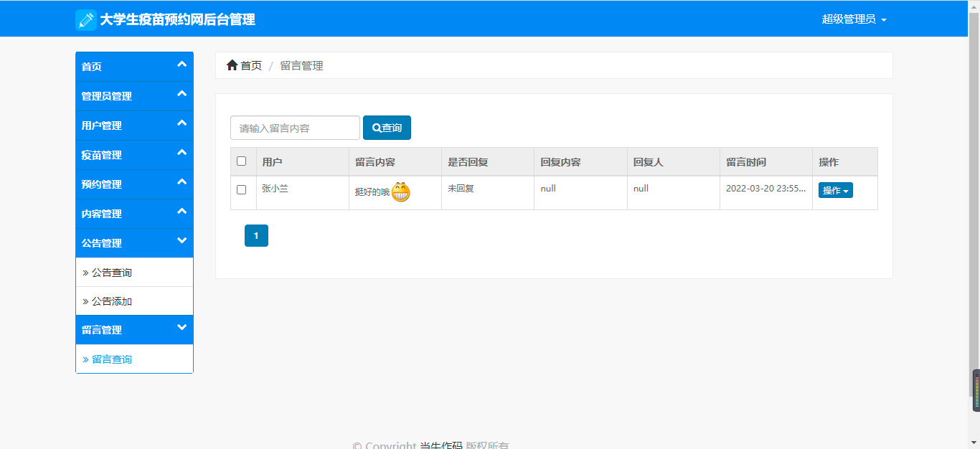Collapse the 留言管理 chevron
The width and height of the screenshot is (980, 449).
pos(182,328)
